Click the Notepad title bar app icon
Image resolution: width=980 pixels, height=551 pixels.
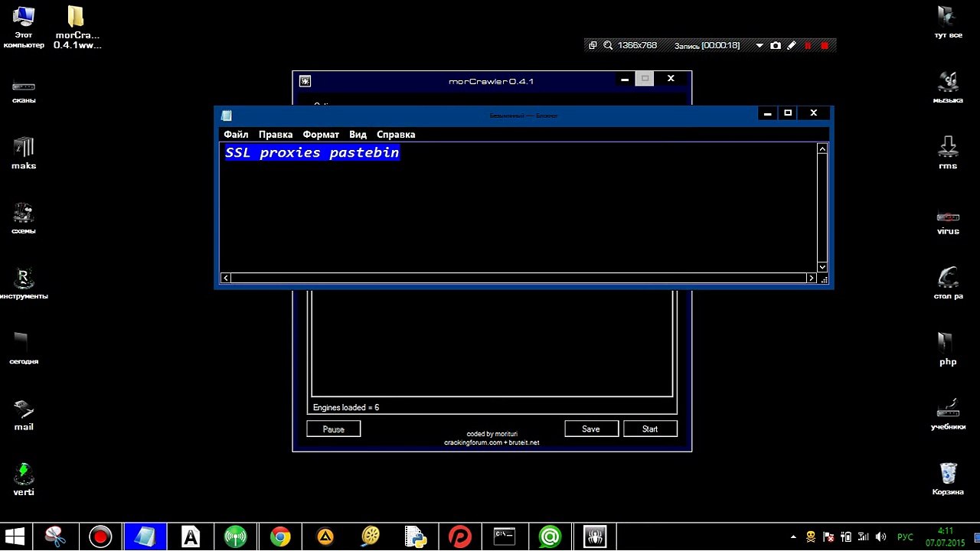[x=227, y=116]
